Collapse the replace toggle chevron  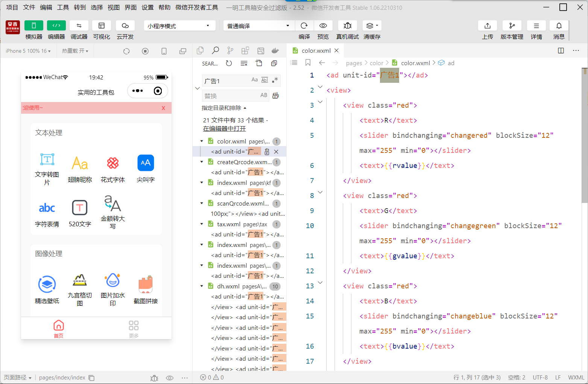tap(198, 88)
